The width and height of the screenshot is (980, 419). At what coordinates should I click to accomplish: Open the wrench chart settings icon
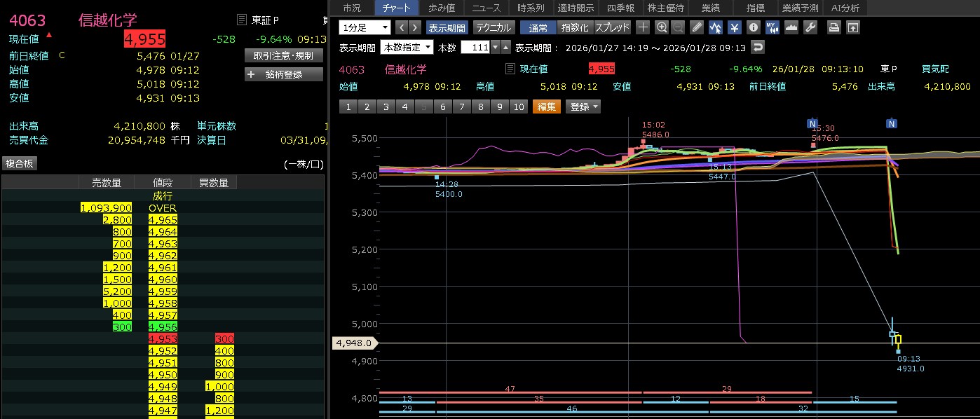810,27
